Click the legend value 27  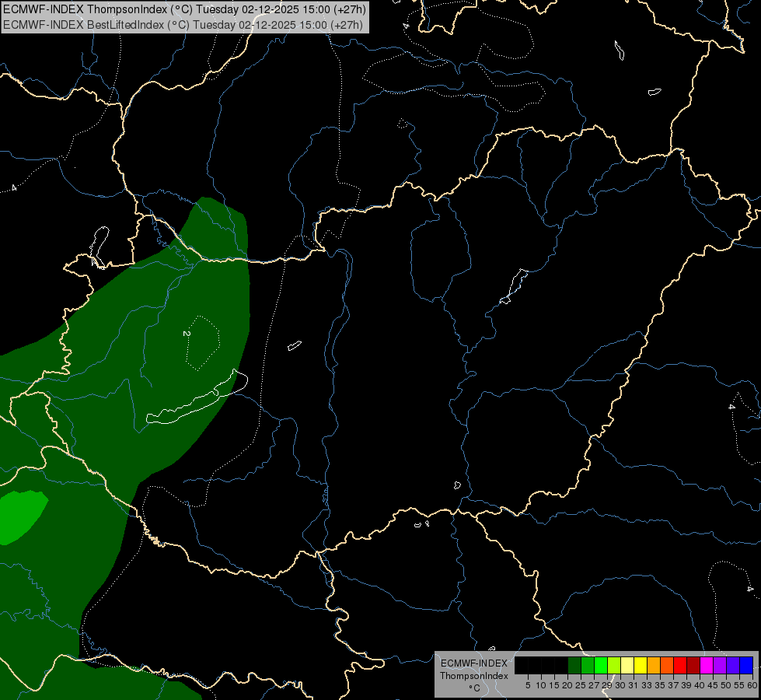(x=594, y=685)
